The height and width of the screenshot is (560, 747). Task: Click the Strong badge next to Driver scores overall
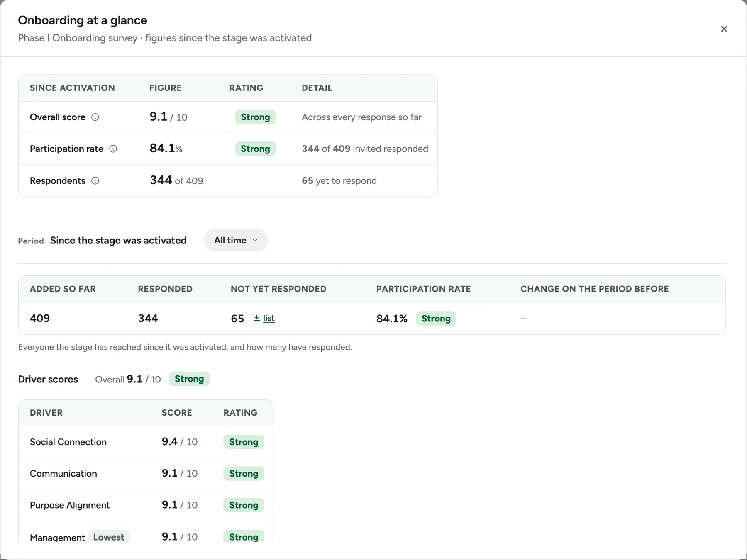point(189,379)
